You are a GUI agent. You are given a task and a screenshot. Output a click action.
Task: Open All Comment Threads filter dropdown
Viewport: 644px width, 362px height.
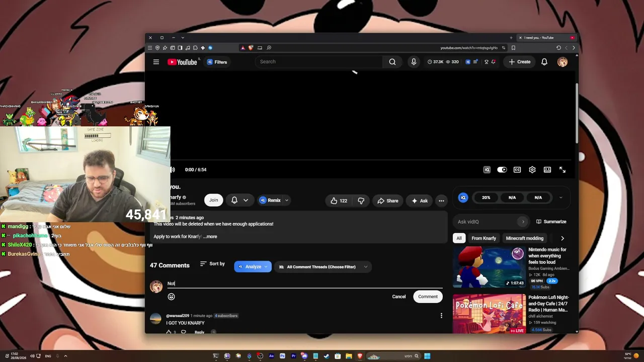tap(324, 267)
